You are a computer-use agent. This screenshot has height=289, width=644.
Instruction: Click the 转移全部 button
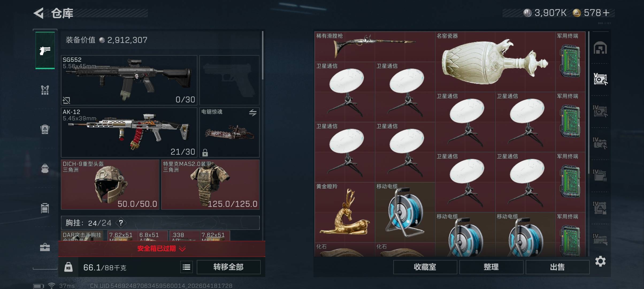229,267
